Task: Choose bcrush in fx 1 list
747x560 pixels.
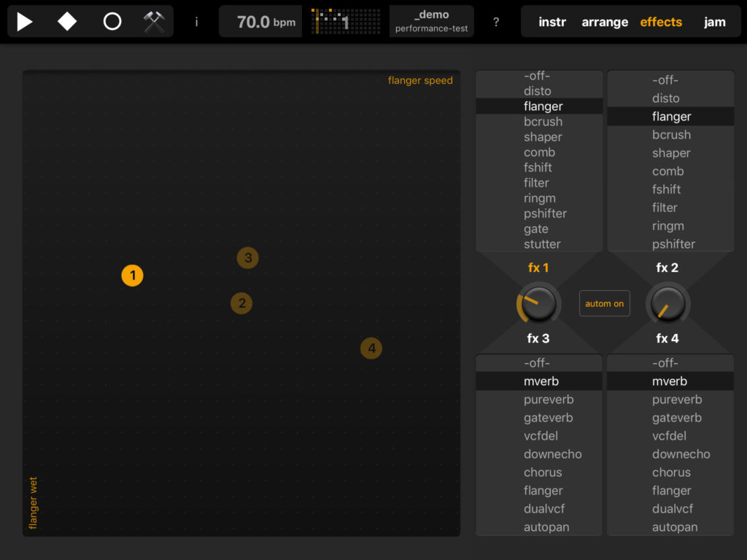Action: tap(543, 122)
